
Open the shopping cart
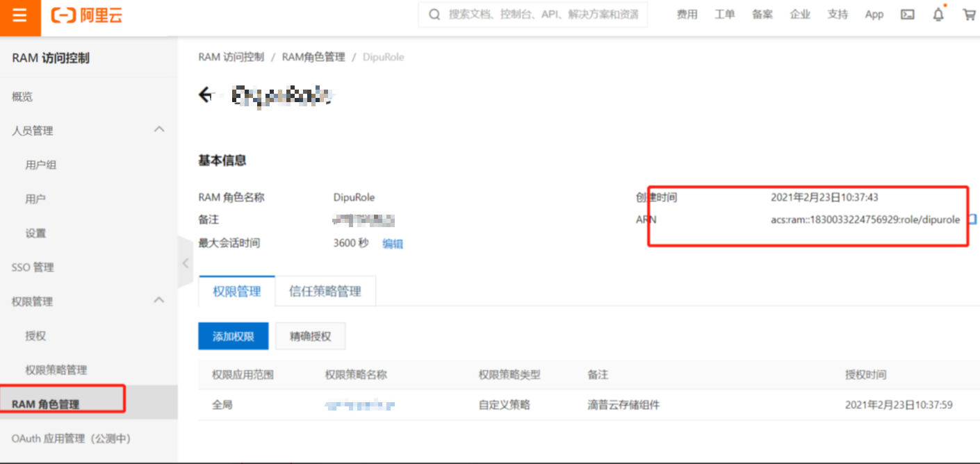click(x=969, y=14)
